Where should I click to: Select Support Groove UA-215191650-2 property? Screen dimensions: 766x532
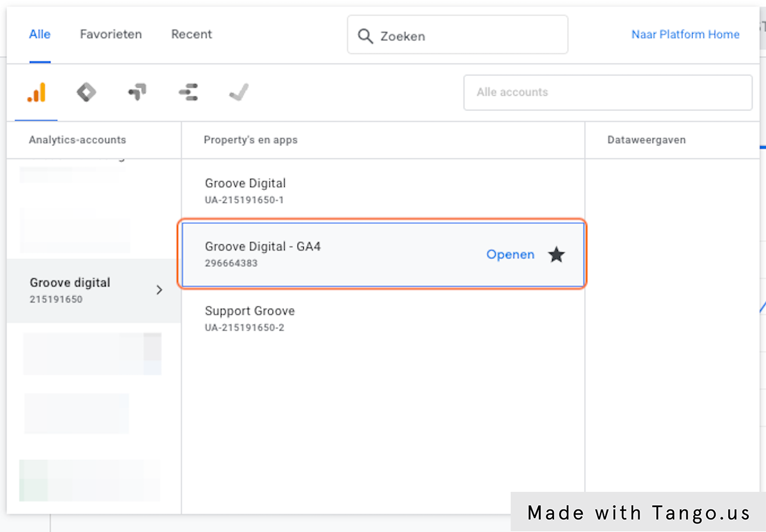pos(383,318)
